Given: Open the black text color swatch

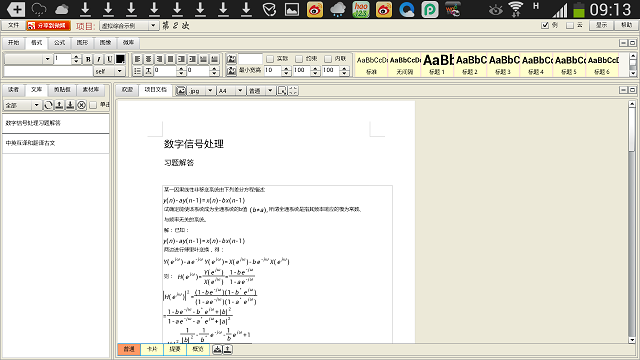Looking at the screenshot, I should (x=120, y=59).
